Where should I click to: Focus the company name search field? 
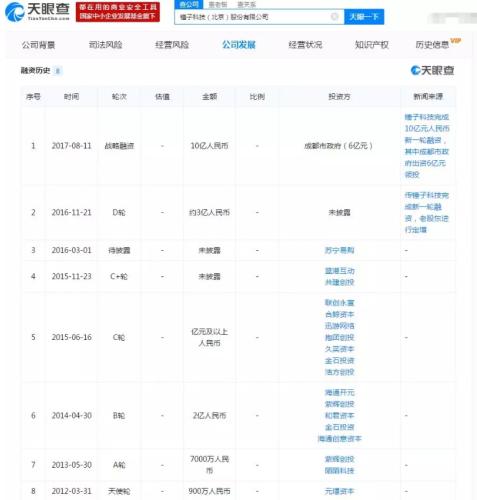pos(259,17)
